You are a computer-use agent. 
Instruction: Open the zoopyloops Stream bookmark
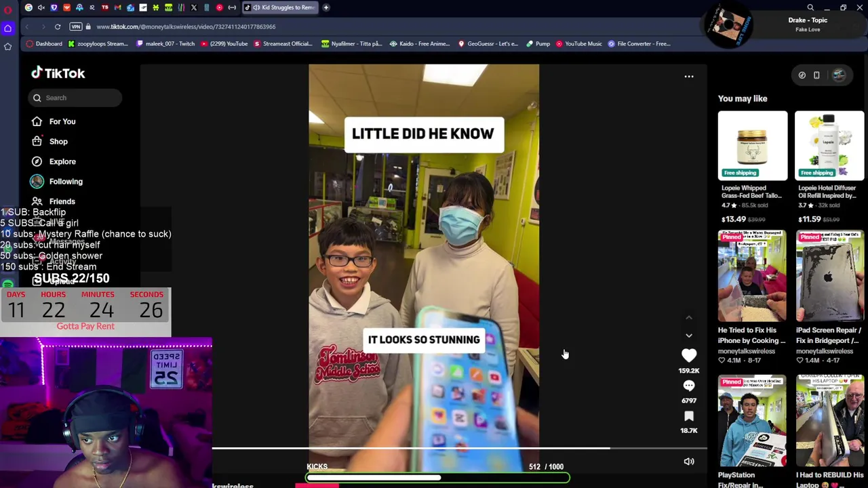pos(98,43)
